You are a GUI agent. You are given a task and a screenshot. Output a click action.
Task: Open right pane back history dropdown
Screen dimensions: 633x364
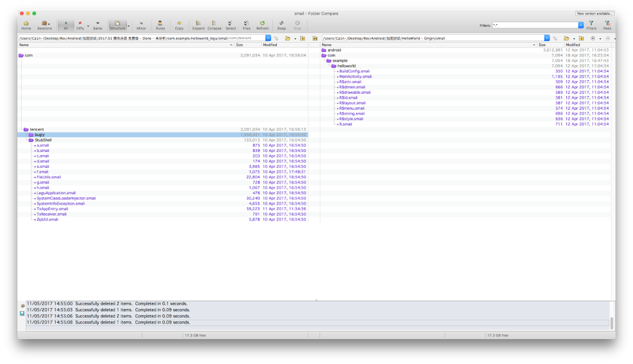600,38
